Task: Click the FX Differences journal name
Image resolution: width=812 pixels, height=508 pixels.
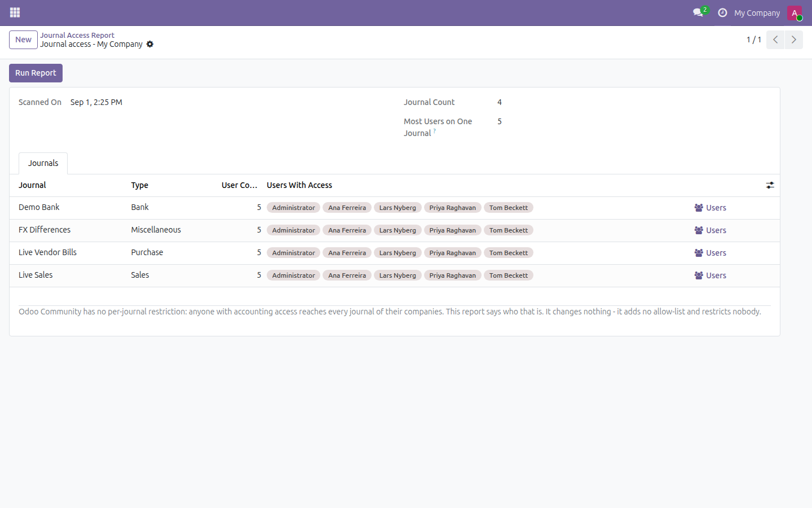Action: point(45,230)
